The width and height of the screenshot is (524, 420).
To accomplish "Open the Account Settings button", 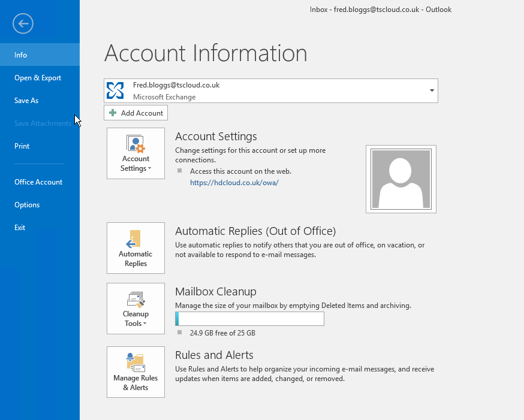I will click(x=135, y=153).
